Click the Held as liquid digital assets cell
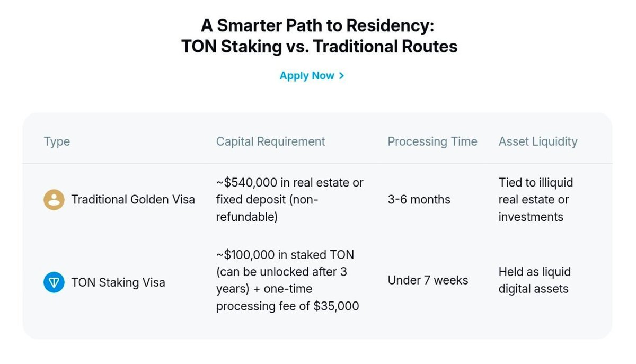This screenshot has width=636, height=364. tap(534, 280)
